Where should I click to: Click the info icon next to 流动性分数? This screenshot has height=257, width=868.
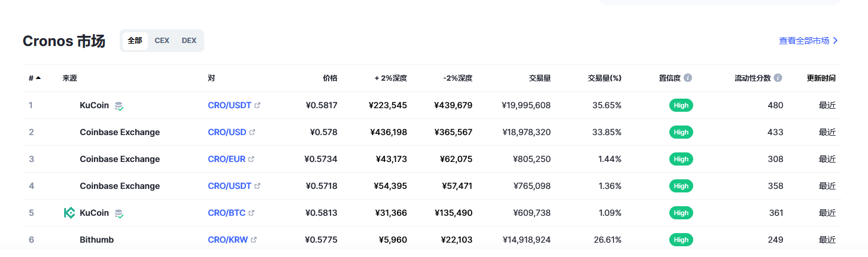click(778, 78)
